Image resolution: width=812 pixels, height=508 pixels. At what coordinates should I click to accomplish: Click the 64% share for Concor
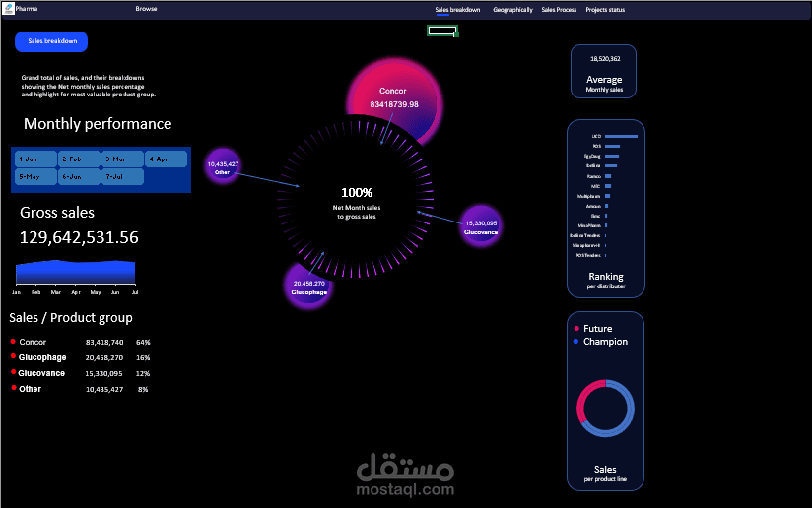click(x=143, y=343)
